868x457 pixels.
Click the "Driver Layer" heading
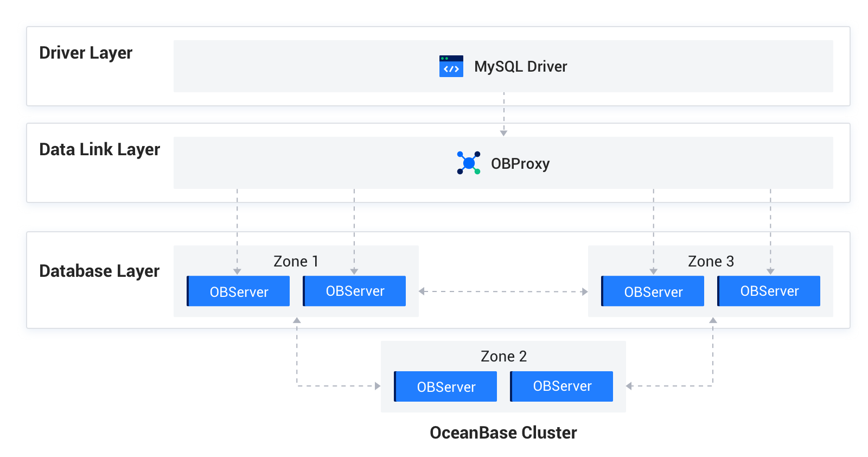(86, 53)
